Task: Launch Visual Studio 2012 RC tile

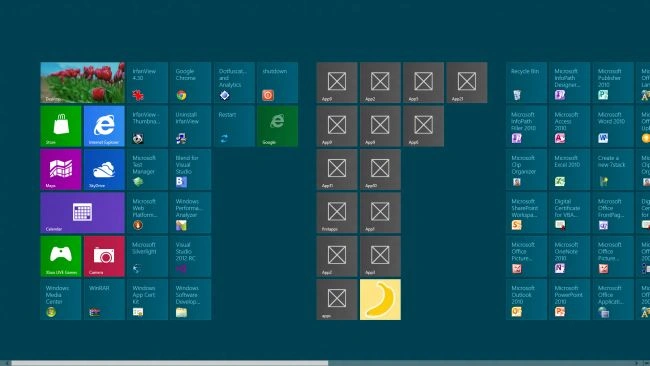Action: tap(191, 256)
